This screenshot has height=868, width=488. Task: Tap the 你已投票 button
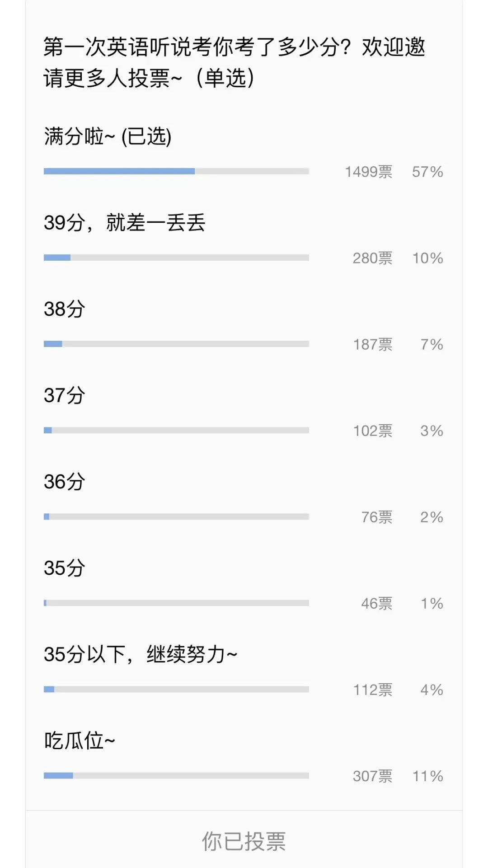244,841
